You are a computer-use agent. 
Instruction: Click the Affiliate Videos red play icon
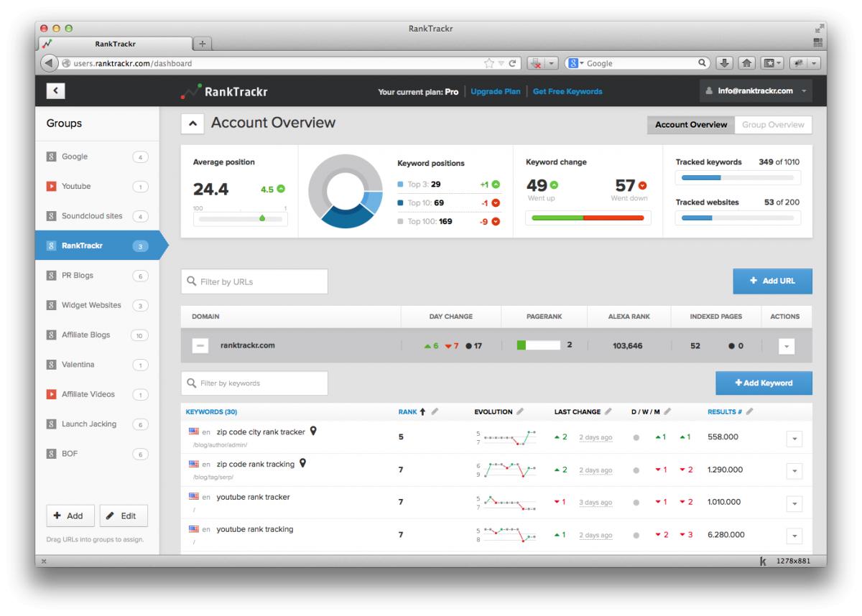pos(51,394)
